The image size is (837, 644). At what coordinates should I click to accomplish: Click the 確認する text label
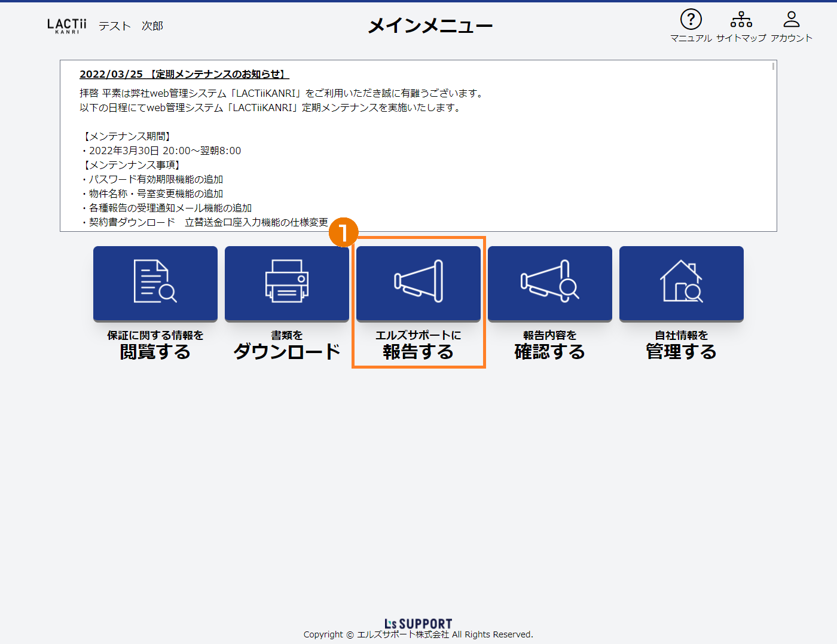550,352
